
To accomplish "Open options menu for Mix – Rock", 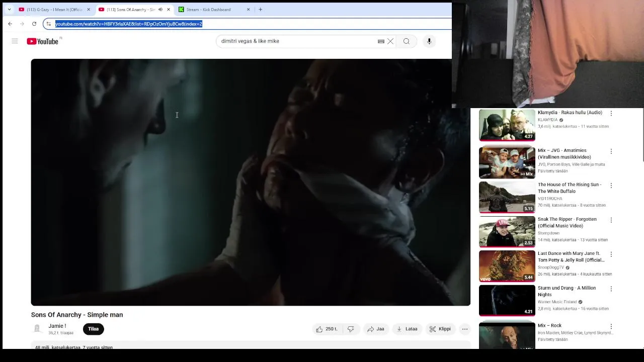I will point(611,326).
